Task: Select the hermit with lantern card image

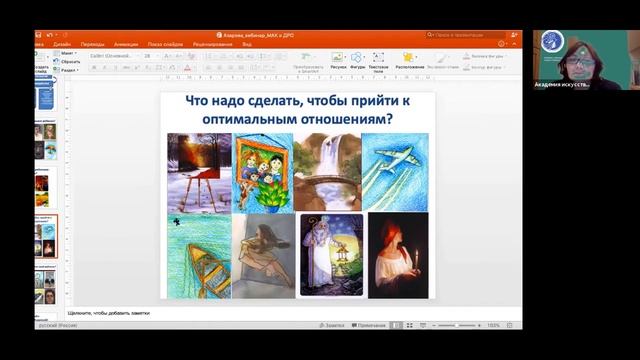Action: pyautogui.click(x=331, y=255)
